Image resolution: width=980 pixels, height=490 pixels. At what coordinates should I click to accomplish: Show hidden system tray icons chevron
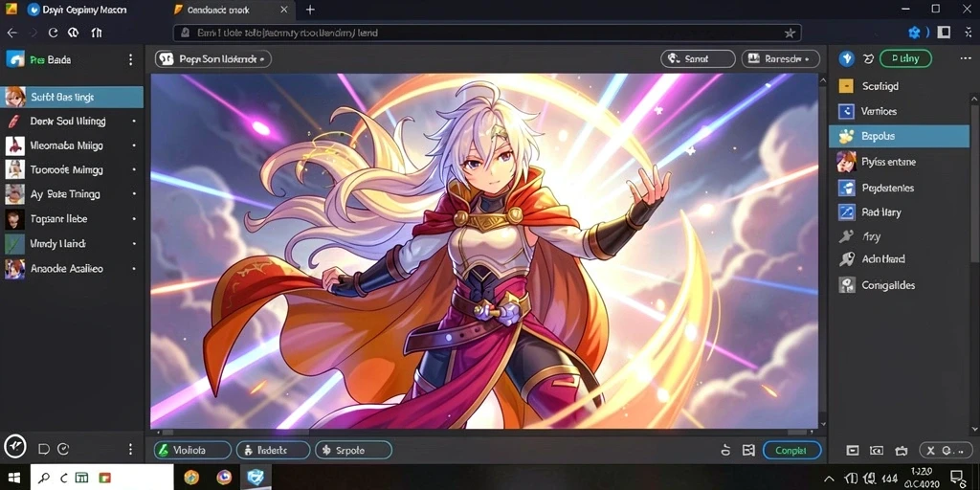830,479
